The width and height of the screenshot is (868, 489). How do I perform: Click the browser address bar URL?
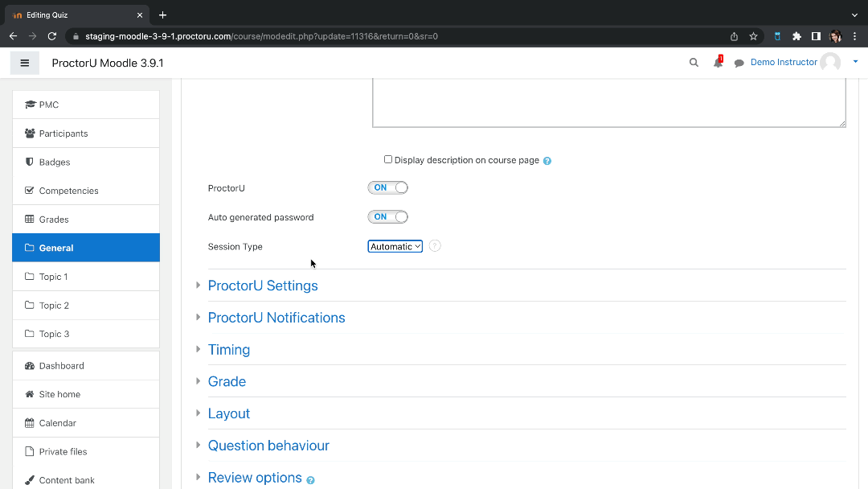[x=261, y=36]
